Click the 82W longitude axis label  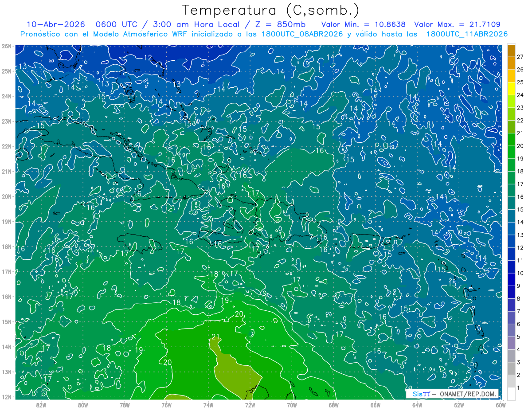[41, 405]
